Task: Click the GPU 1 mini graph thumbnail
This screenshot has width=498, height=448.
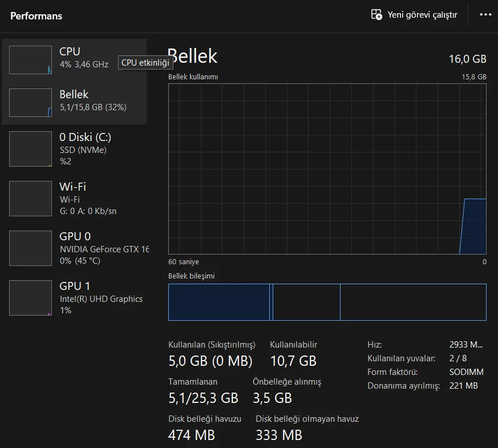Action: click(x=31, y=298)
